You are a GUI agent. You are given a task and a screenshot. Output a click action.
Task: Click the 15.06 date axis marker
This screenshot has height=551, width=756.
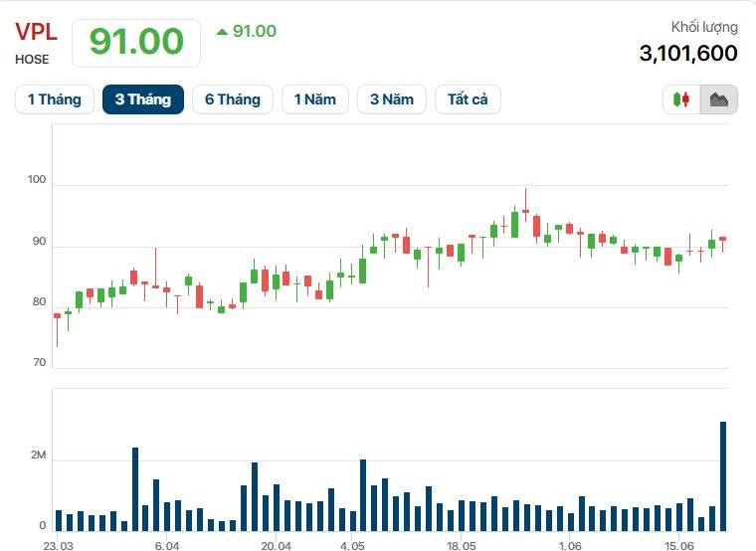click(x=678, y=546)
